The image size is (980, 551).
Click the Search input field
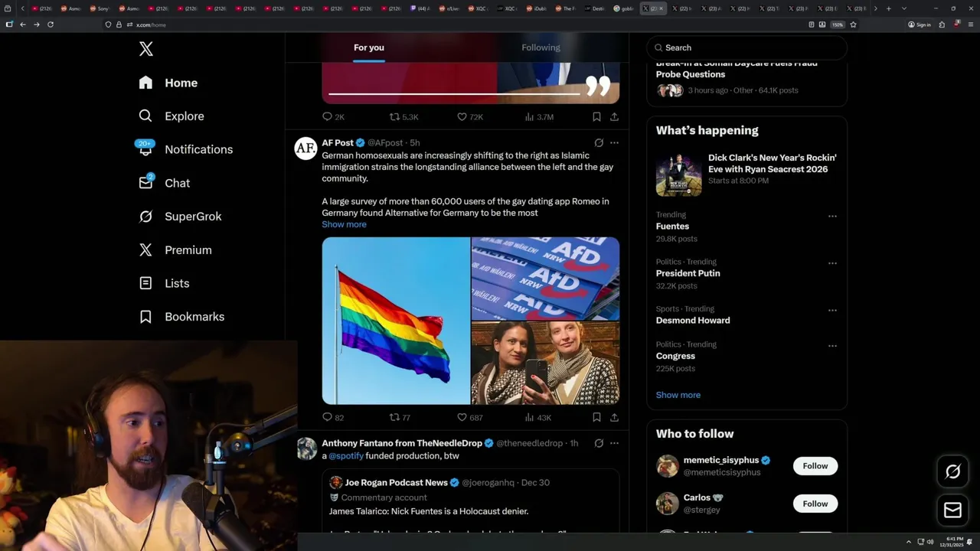(x=747, y=47)
